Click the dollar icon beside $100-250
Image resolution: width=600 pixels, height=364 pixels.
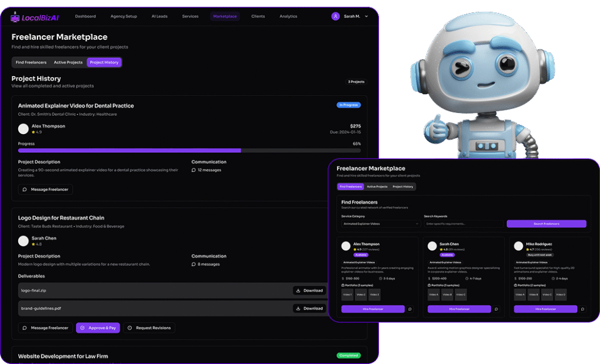point(516,279)
